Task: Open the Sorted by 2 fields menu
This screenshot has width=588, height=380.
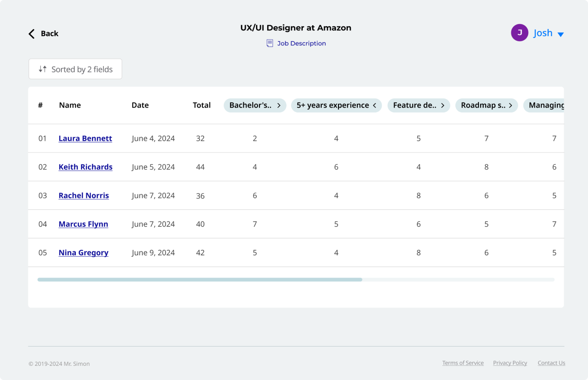Action: pyautogui.click(x=75, y=69)
